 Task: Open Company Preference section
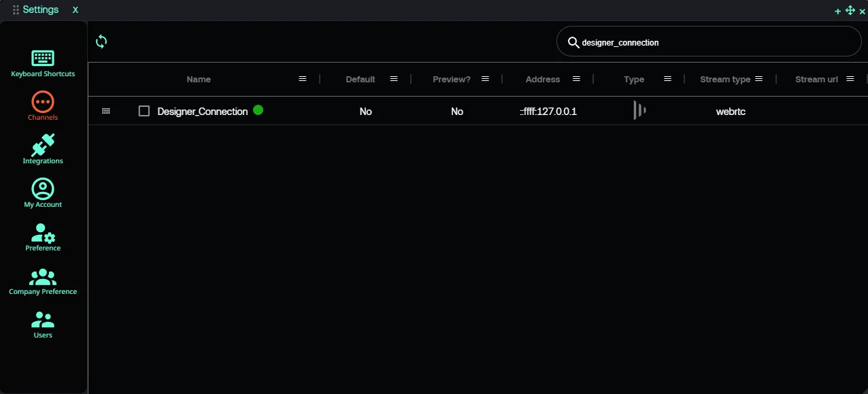tap(43, 276)
